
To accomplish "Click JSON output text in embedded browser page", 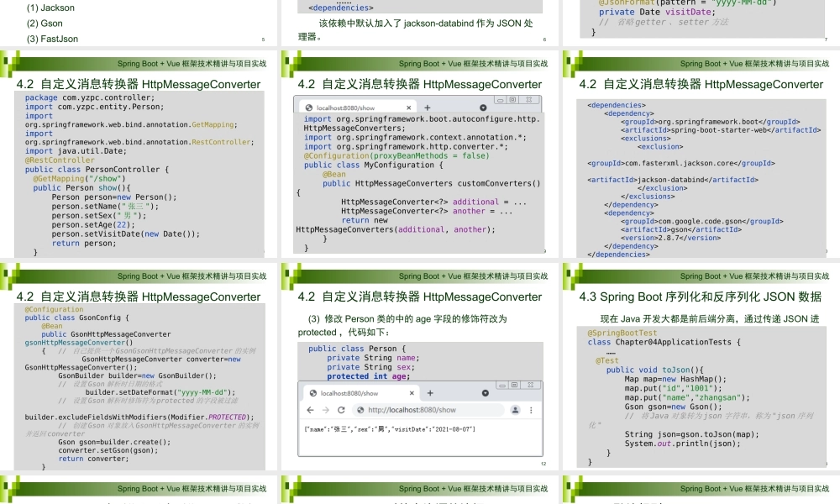I will [390, 429].
